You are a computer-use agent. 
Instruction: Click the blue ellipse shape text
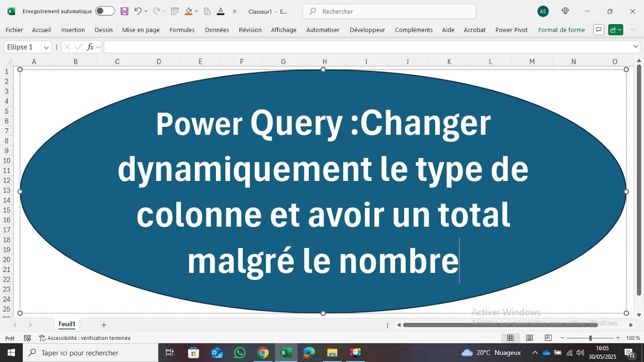[x=323, y=192]
